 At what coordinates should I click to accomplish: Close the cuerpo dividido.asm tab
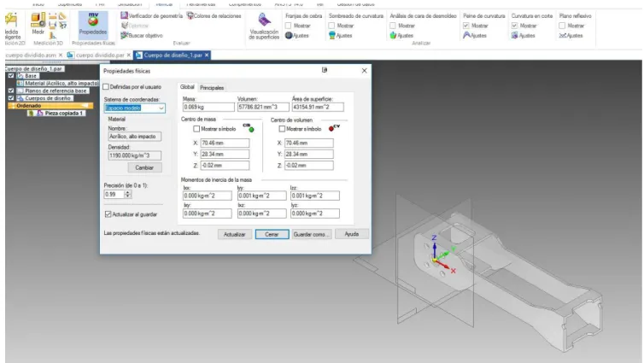tap(61, 55)
